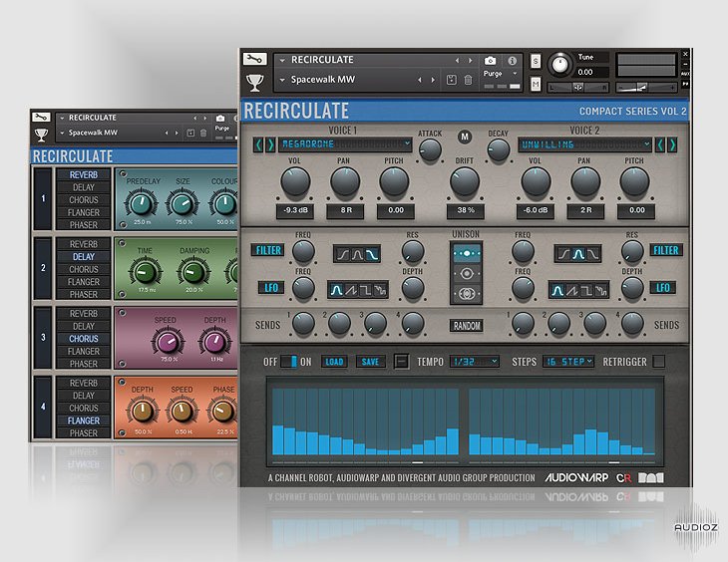Click the minus icon beside Save button

pyautogui.click(x=401, y=361)
